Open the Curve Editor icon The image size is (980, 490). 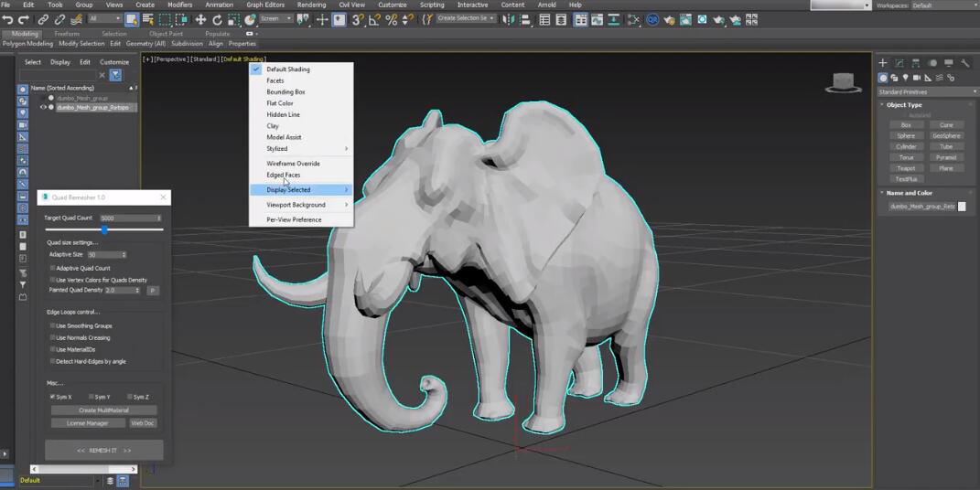[x=597, y=20]
